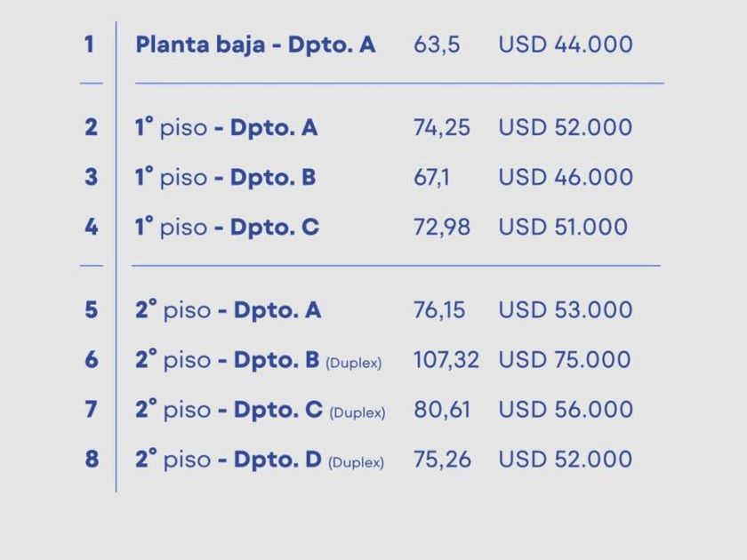Click the USD 75.000 price

point(565,360)
